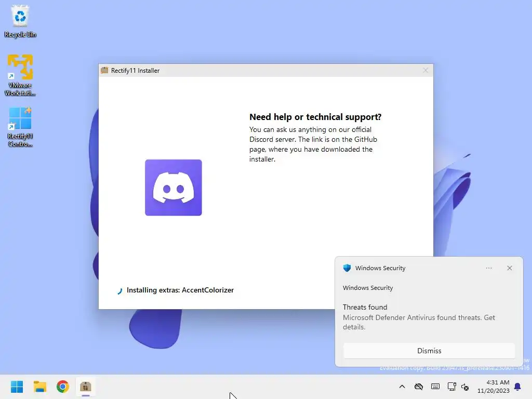Select the Rectify11 Control Center shortcut
Image resolution: width=532 pixels, height=399 pixels.
[20, 127]
